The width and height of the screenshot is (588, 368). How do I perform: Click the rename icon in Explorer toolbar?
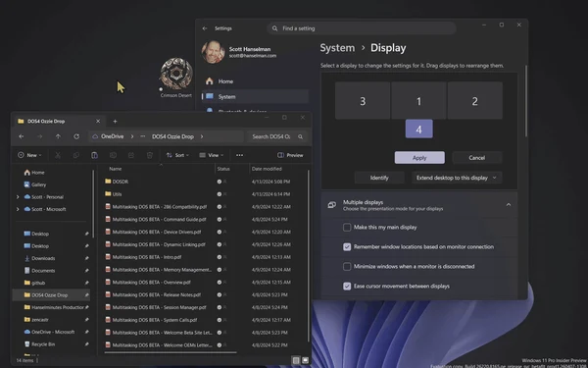(x=113, y=155)
